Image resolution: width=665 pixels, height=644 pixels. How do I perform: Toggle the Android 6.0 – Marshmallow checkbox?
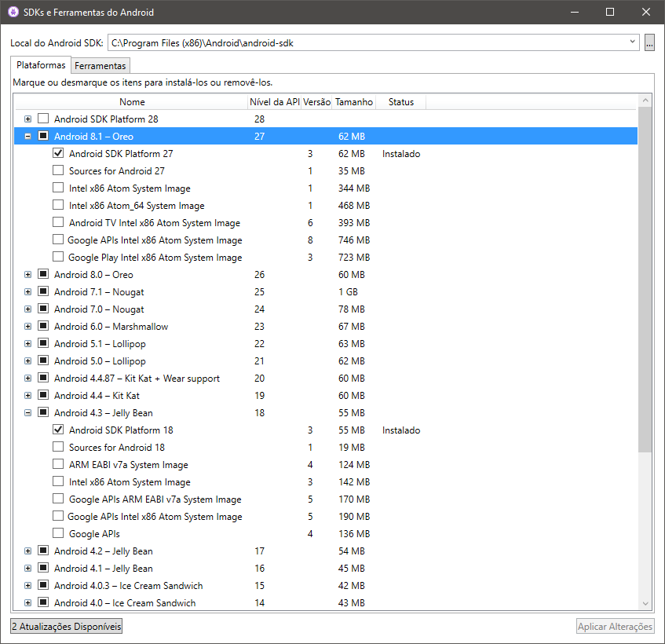click(43, 326)
